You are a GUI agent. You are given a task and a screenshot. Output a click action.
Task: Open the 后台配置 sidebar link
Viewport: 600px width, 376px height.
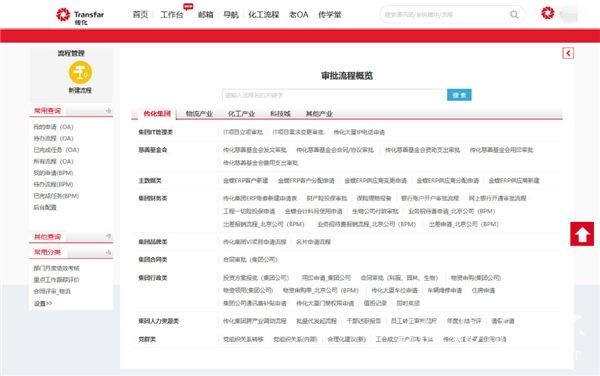pyautogui.click(x=45, y=207)
